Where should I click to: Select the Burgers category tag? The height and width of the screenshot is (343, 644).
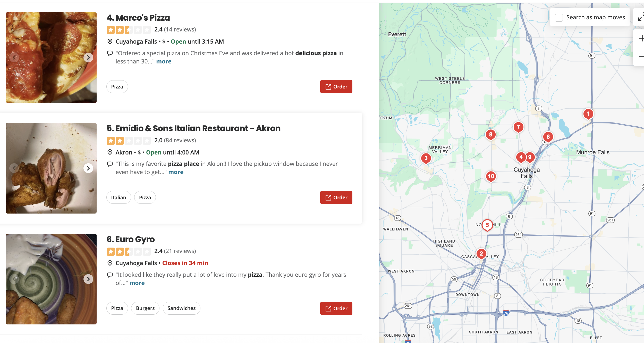tap(145, 308)
